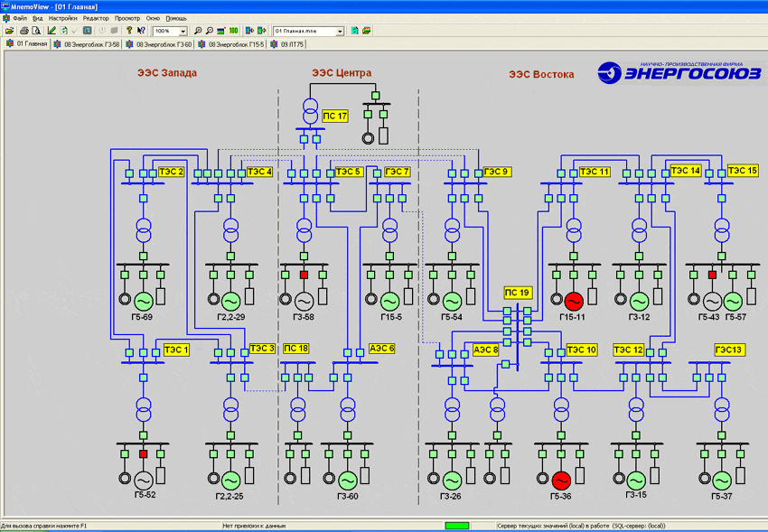This screenshot has width=768, height=532.
Task: Click the green pencil edit mode icon
Action: (x=52, y=31)
